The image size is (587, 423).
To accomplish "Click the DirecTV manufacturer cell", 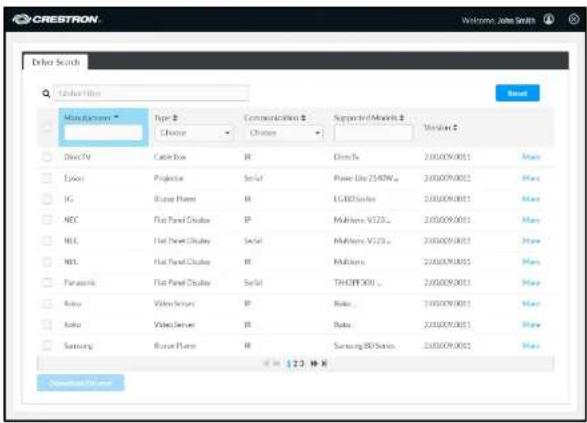I will pos(77,157).
